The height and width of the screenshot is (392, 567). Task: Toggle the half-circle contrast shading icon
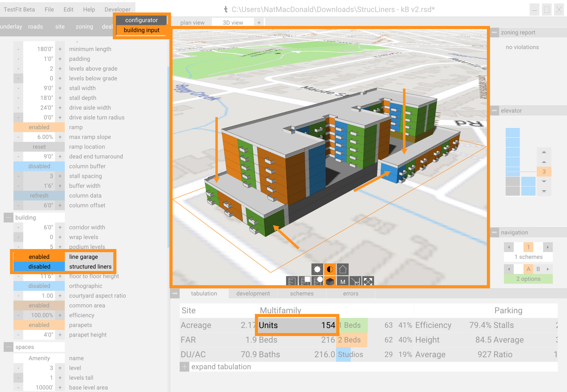330,269
